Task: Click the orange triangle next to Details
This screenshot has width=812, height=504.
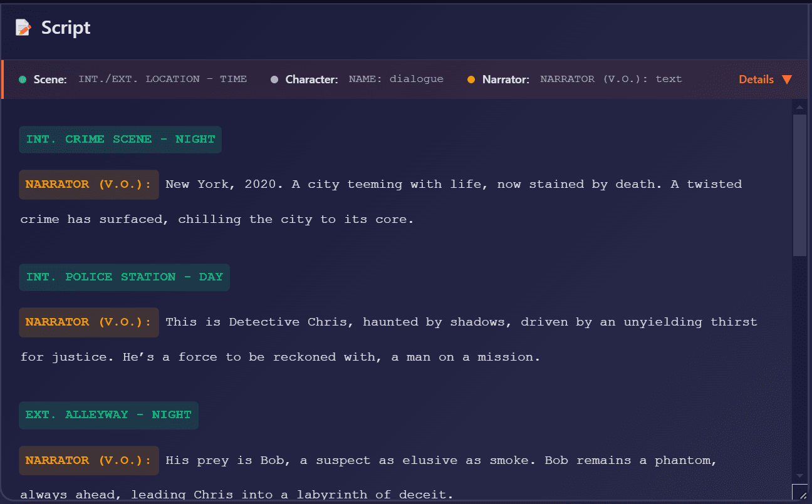Action: 788,79
